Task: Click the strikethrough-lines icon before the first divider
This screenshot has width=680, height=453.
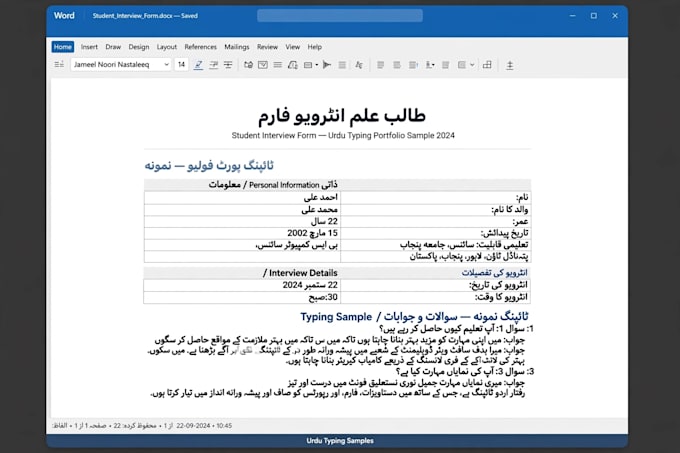Action: 228,65
